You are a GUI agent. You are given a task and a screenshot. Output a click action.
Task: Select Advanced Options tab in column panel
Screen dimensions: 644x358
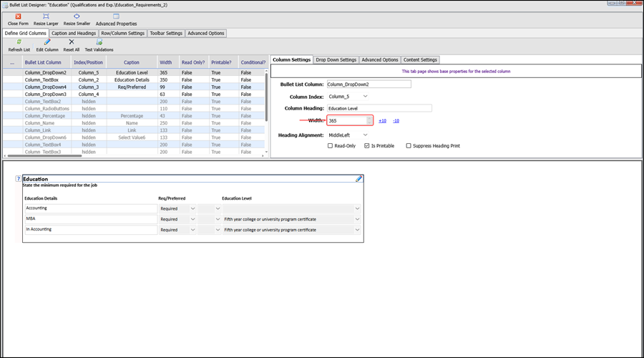[380, 59]
